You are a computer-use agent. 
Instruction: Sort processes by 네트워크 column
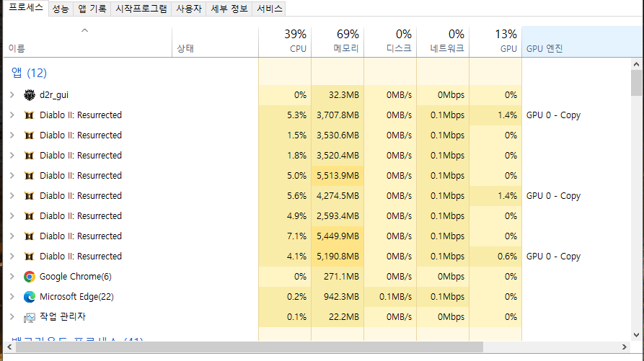tap(443, 43)
